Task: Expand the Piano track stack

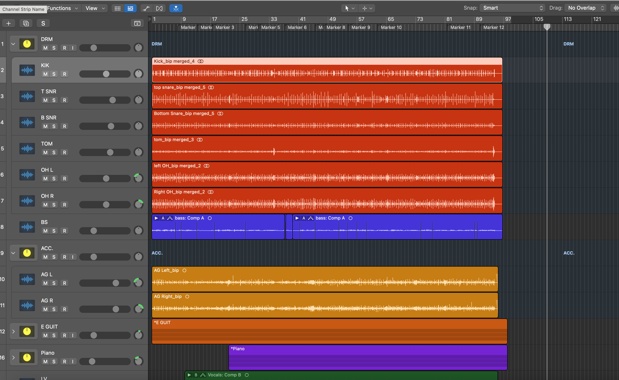Action: tap(13, 358)
